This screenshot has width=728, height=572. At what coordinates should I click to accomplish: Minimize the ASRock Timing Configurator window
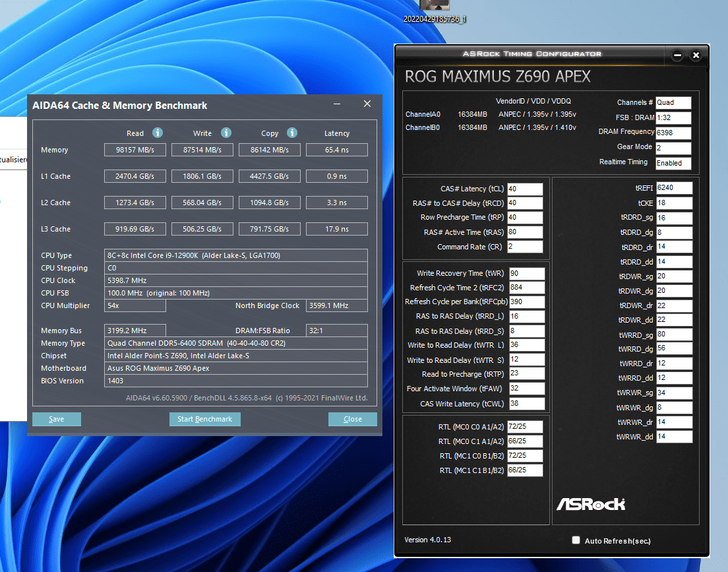tap(677, 55)
